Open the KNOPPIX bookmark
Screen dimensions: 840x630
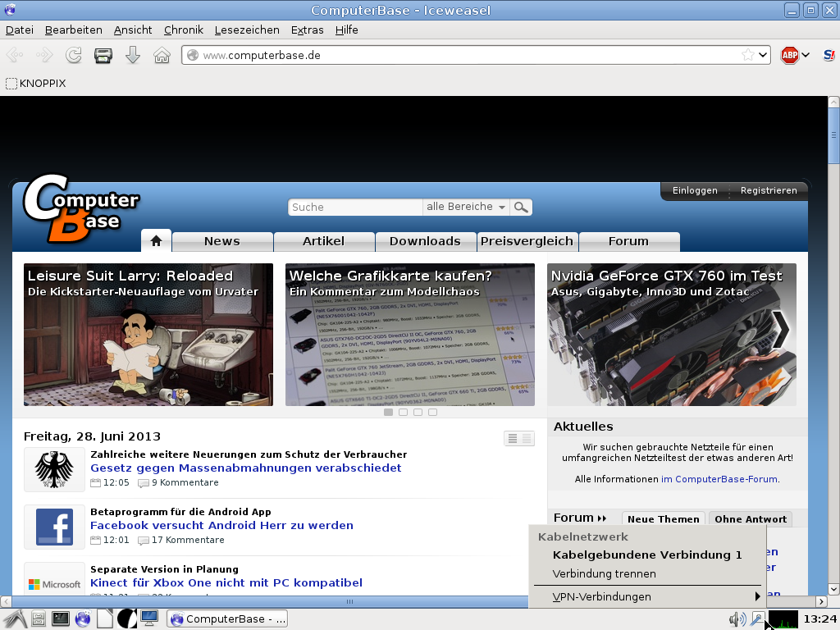click(x=36, y=83)
